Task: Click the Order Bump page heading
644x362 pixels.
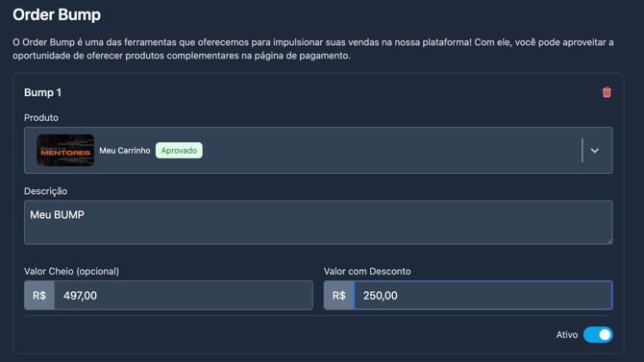Action: click(57, 14)
